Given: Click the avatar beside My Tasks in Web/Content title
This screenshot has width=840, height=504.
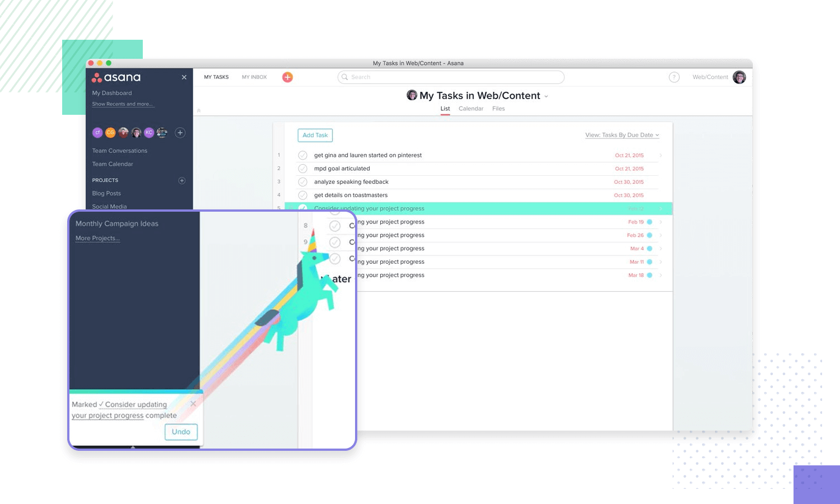Looking at the screenshot, I should pos(412,95).
